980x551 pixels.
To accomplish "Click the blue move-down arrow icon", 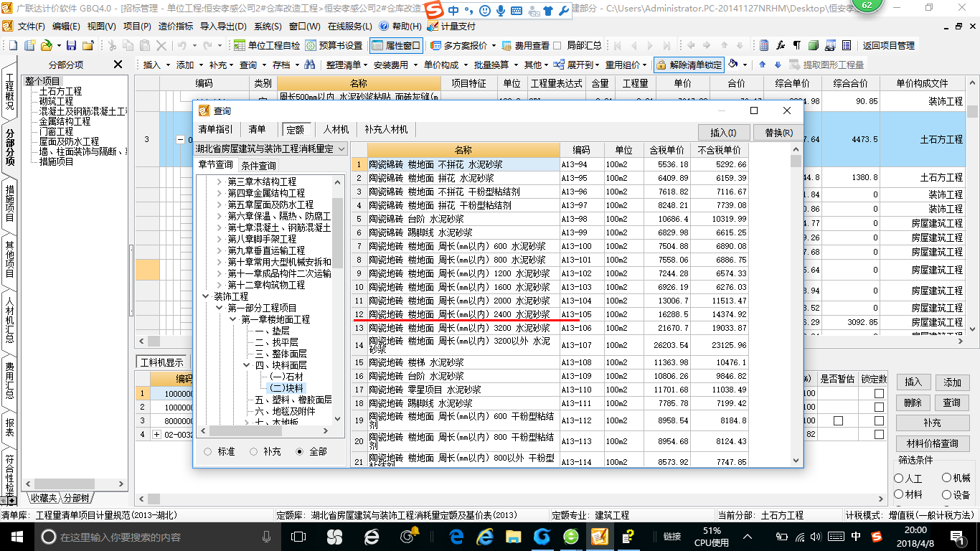I will click(778, 65).
